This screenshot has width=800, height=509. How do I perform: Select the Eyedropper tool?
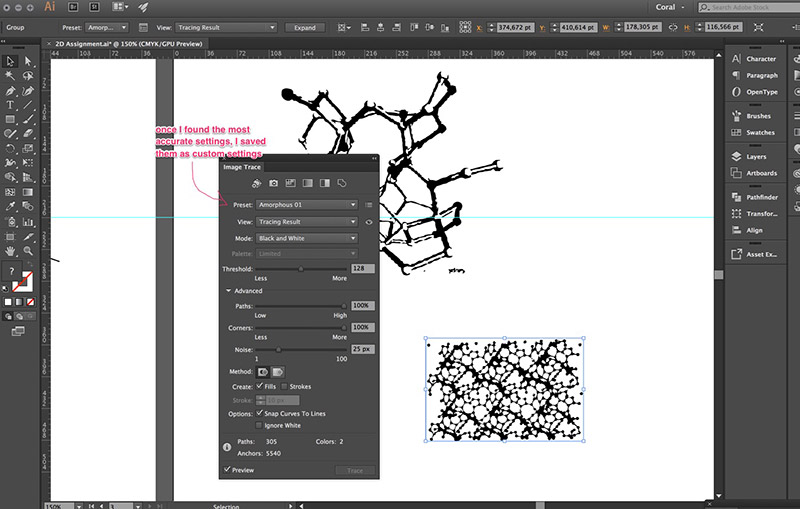pos(10,207)
